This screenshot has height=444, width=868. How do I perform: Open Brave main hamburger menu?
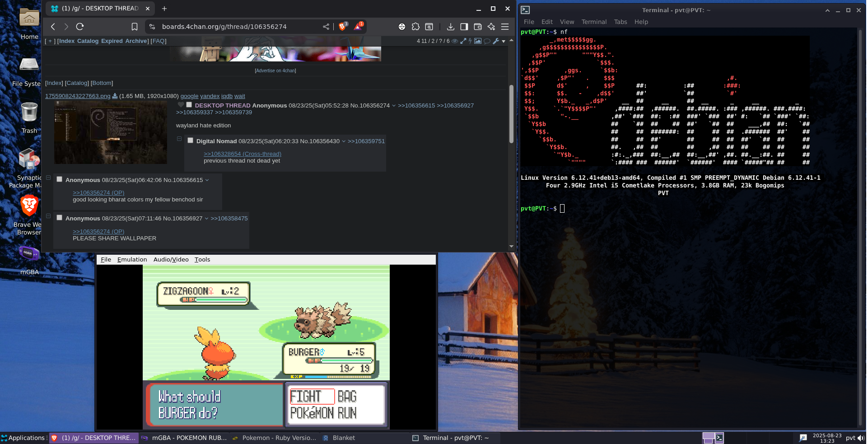505,27
